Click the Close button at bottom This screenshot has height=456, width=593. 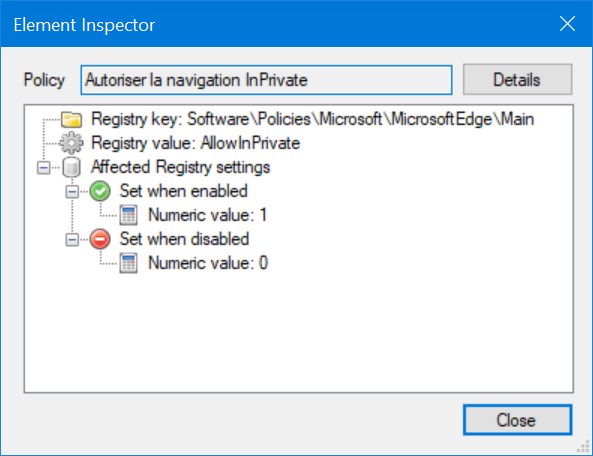pyautogui.click(x=517, y=420)
